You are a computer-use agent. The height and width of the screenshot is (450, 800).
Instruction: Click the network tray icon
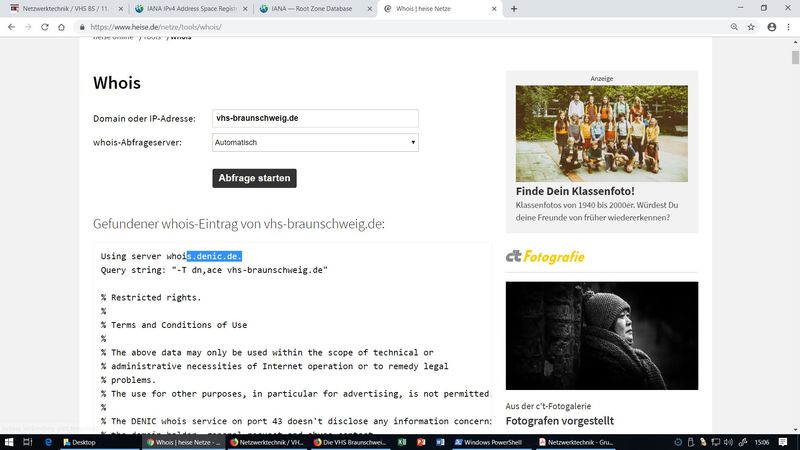(x=716, y=442)
